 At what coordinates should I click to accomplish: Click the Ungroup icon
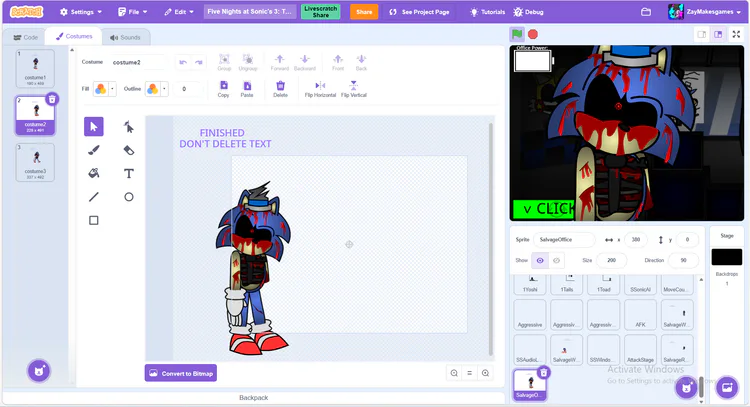click(248, 62)
